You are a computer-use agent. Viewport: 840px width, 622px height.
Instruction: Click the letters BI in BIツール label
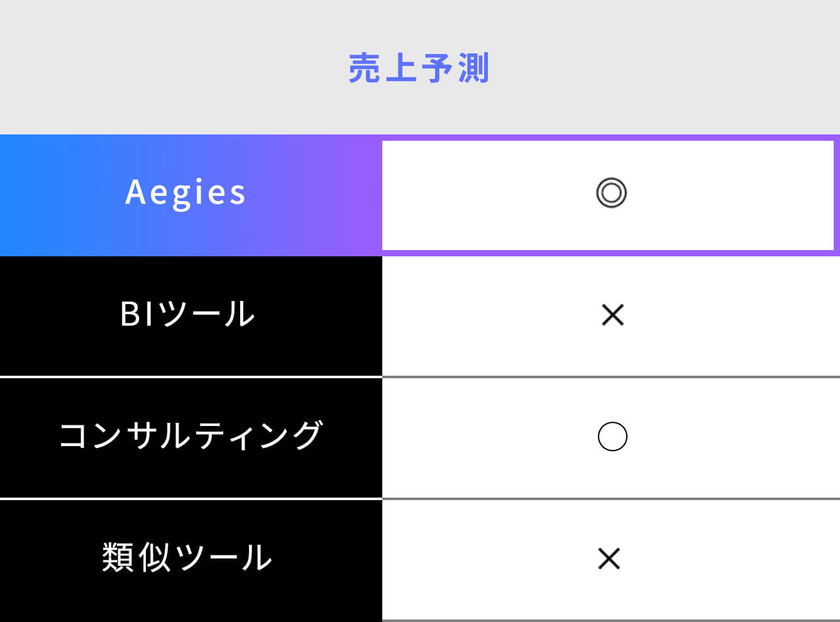click(x=136, y=314)
